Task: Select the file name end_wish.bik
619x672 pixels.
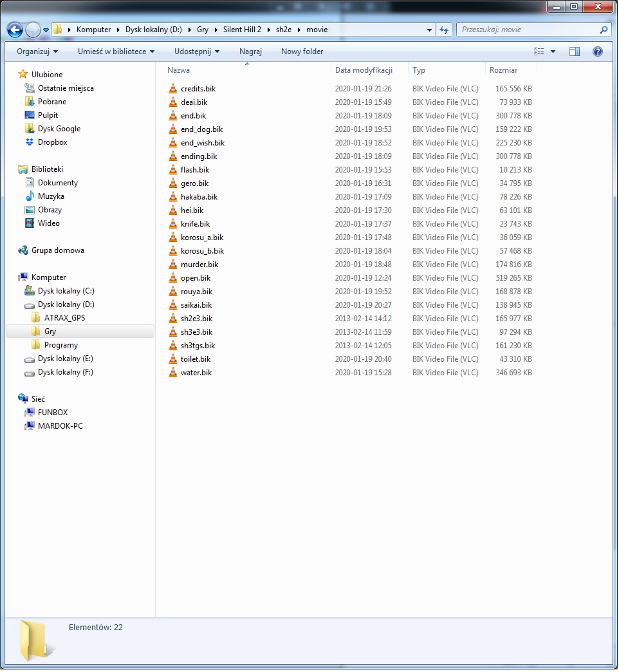Action: 203,143
